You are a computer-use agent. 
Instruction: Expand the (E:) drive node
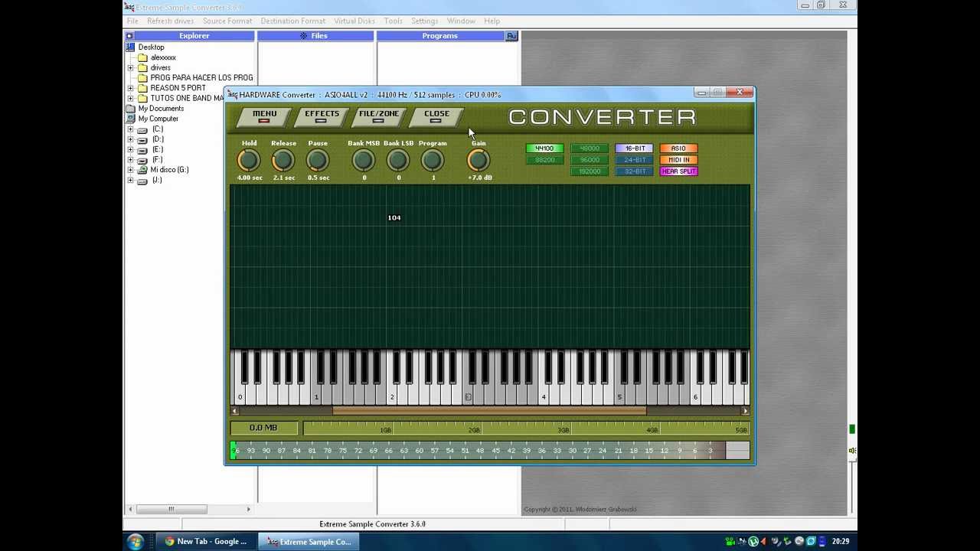click(130, 150)
